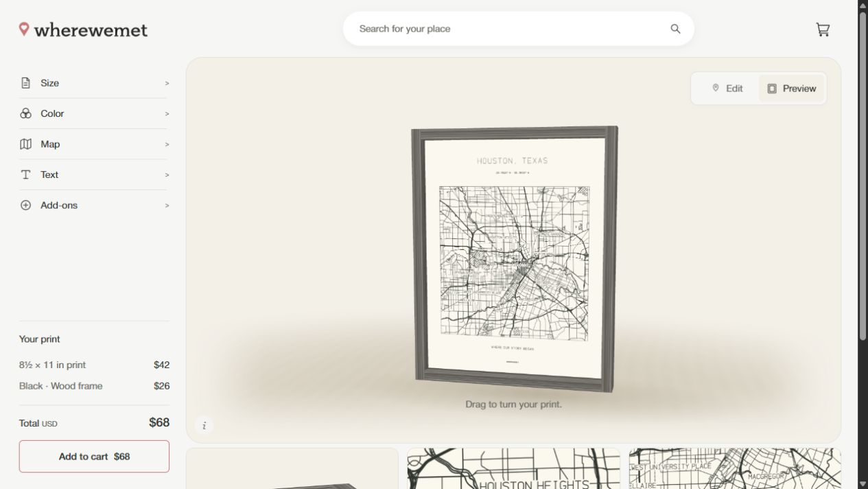Click the Edit pin icon
This screenshot has width=868, height=489.
[x=716, y=88]
